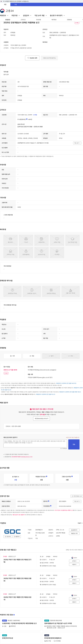The width and height of the screenshot is (83, 644).
Task: Click the info icon next to 빅데이터 추천 정보
Action: click(x=14, y=615)
